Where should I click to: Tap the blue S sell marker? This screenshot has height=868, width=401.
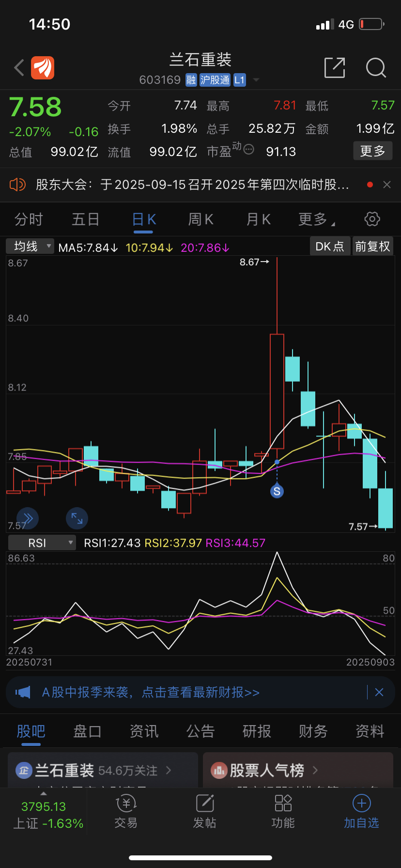click(x=277, y=492)
